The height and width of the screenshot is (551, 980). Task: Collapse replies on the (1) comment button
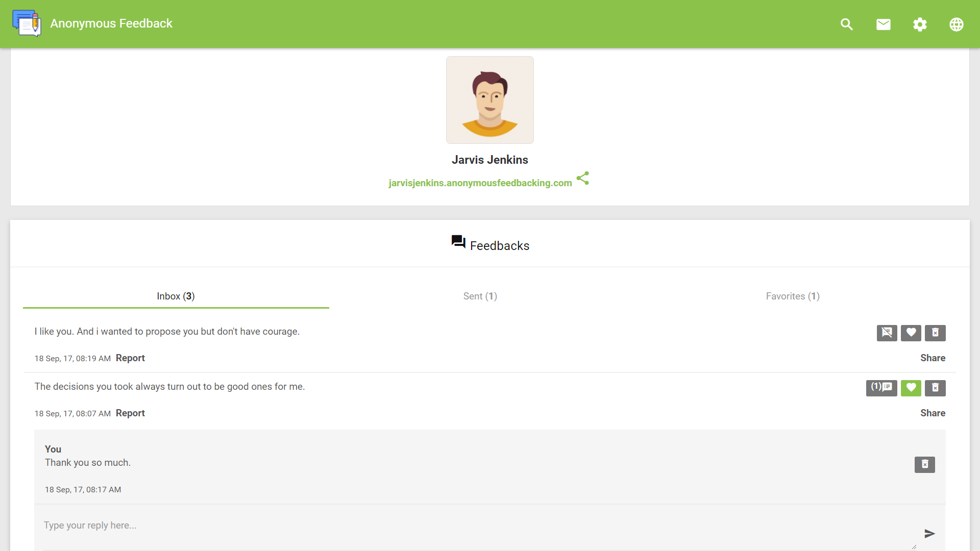pyautogui.click(x=881, y=388)
